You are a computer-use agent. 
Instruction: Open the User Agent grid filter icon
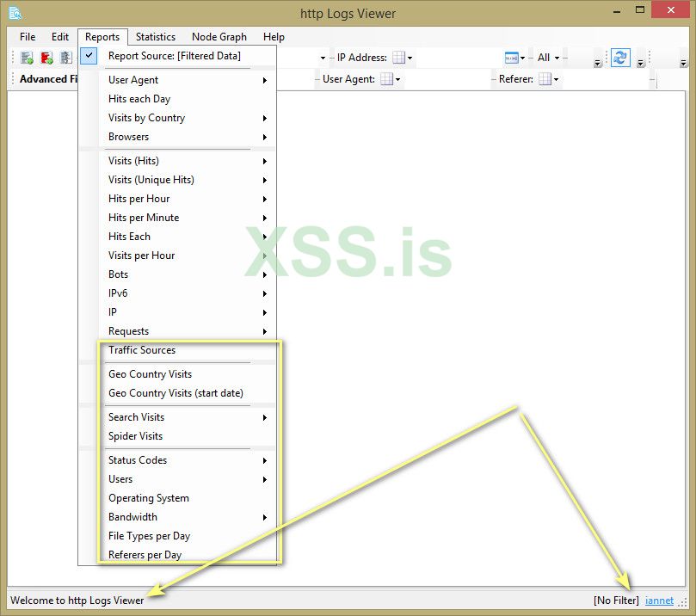(391, 79)
